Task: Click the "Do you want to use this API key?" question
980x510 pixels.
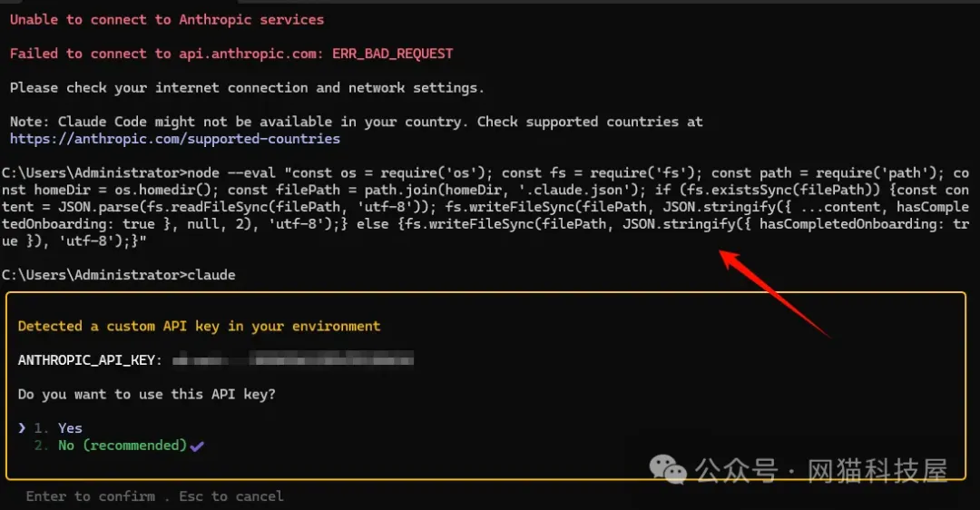Action: click(146, 394)
